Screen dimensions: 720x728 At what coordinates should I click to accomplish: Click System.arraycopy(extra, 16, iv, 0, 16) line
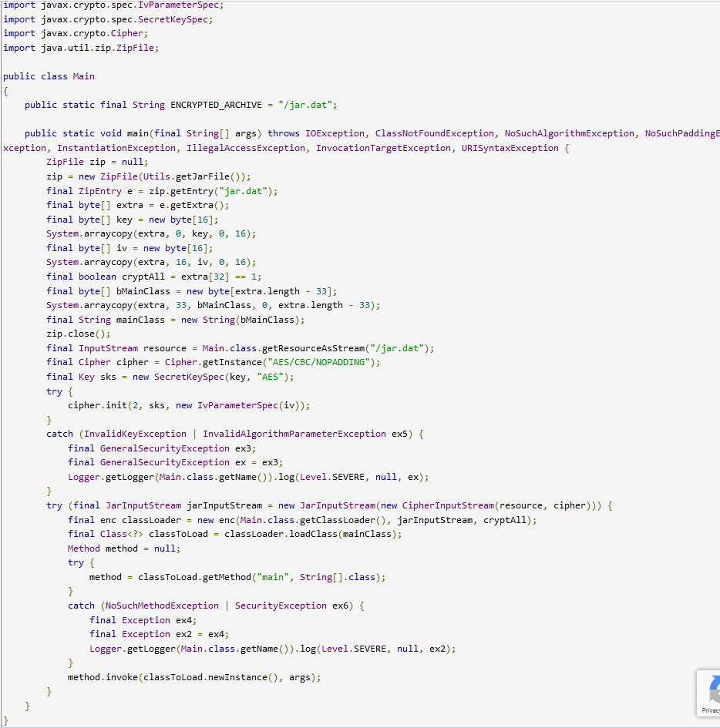click(x=151, y=263)
